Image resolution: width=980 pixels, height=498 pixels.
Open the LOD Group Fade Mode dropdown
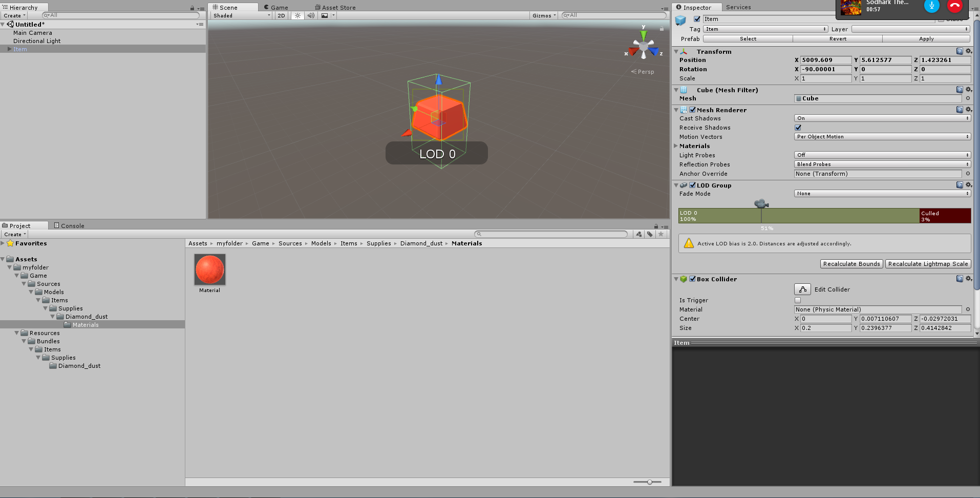[x=882, y=194]
